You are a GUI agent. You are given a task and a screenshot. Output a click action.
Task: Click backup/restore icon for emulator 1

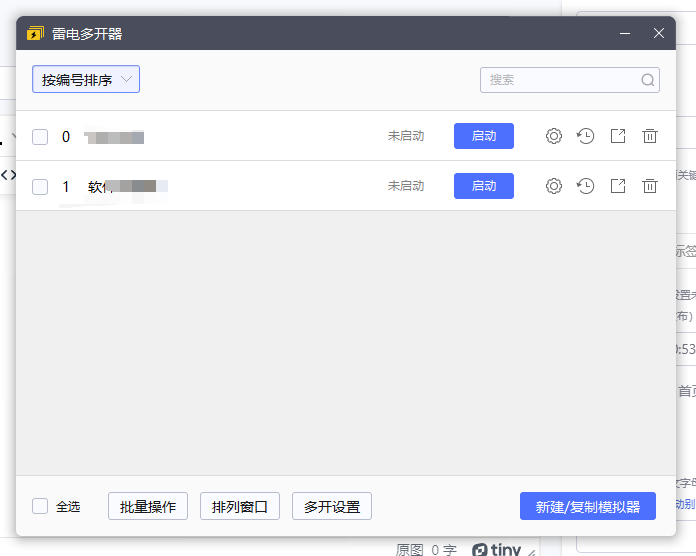click(x=586, y=186)
